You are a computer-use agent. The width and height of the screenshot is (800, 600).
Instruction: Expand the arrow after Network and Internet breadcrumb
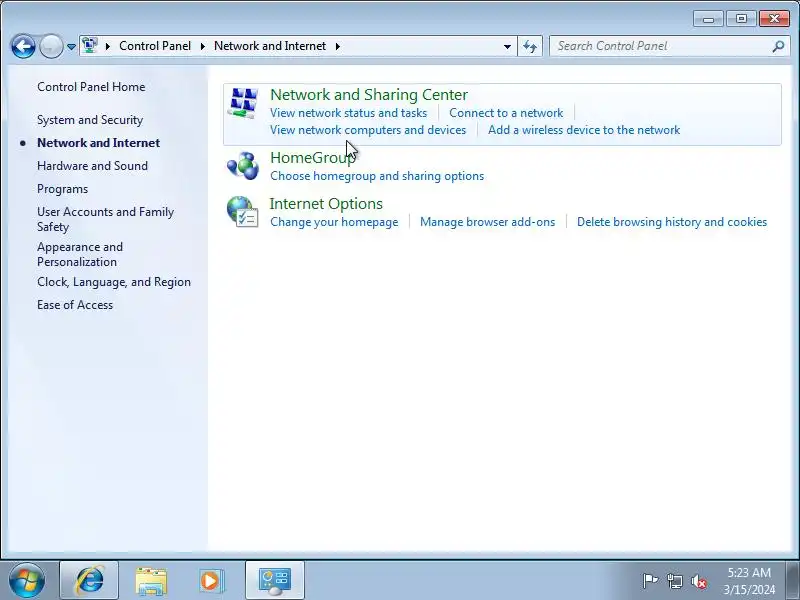coord(337,46)
